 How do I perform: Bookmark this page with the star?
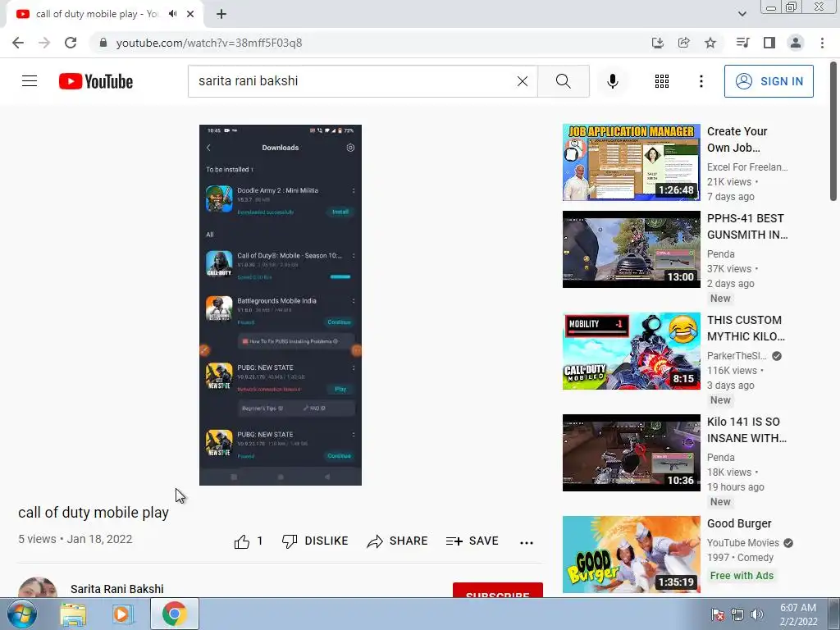click(x=710, y=43)
